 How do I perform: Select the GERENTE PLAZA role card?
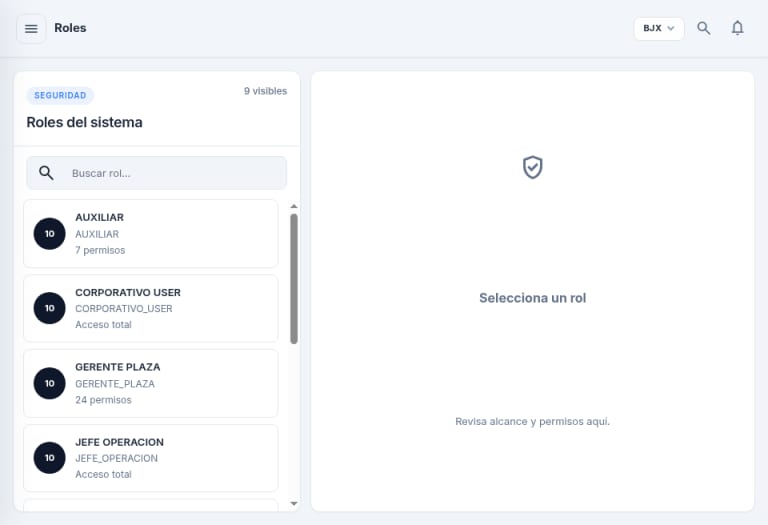pyautogui.click(x=150, y=383)
